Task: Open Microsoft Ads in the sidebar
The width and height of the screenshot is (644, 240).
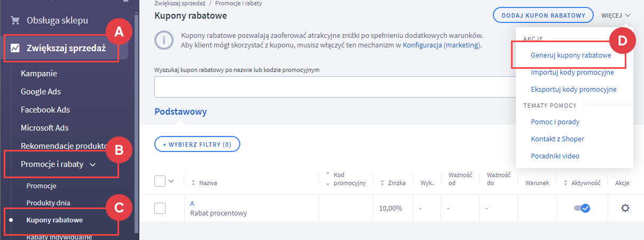Action: tap(45, 128)
